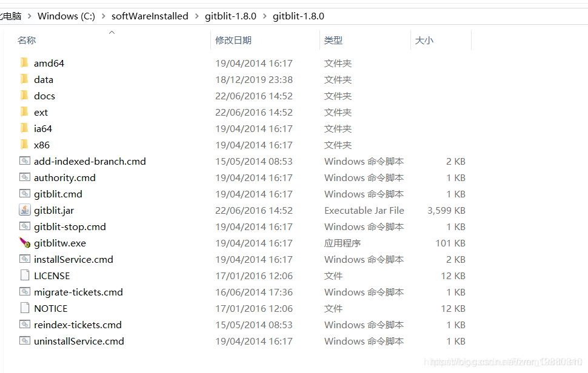Screen dimensions: 588x373
Task: Click the ext folder icon
Action: (x=24, y=111)
